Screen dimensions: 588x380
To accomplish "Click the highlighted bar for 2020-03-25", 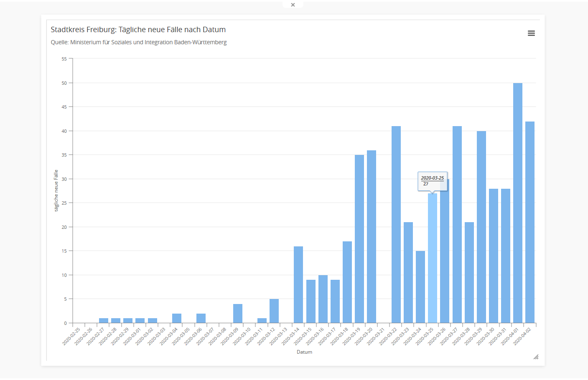I will click(433, 259).
